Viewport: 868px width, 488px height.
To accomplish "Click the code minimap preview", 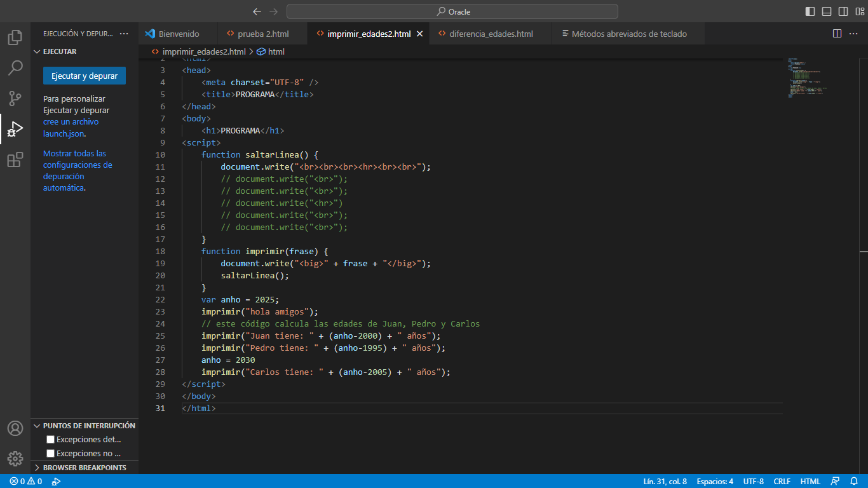I will click(807, 78).
